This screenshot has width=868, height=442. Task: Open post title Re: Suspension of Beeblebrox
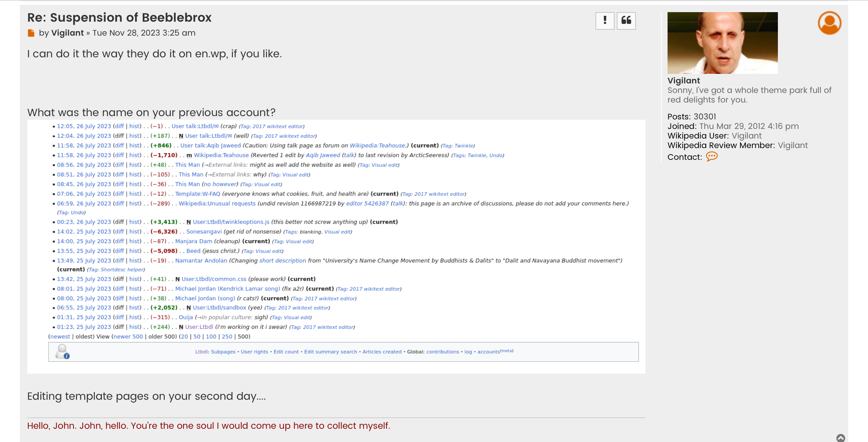point(119,18)
